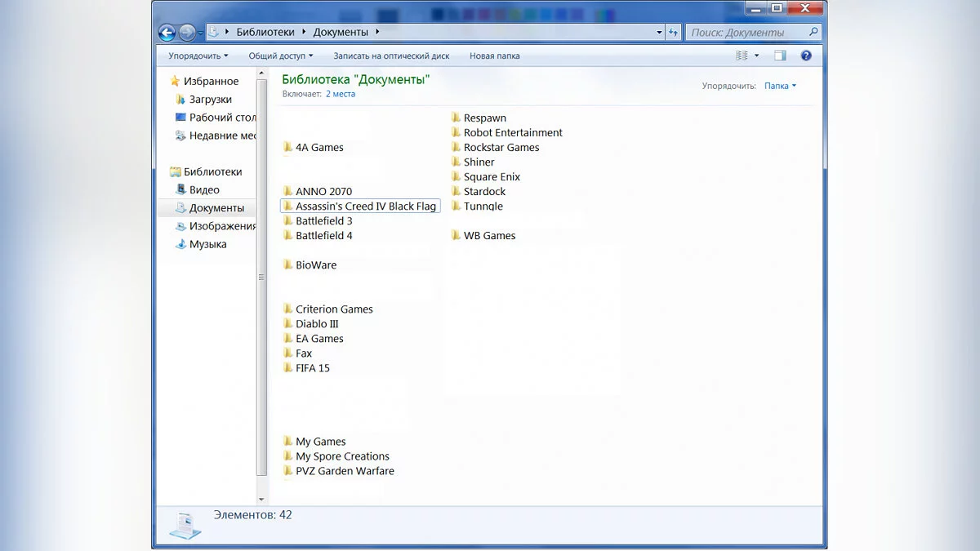Viewport: 980px width, 551px height.
Task: Click the 2 места link
Action: tap(341, 94)
